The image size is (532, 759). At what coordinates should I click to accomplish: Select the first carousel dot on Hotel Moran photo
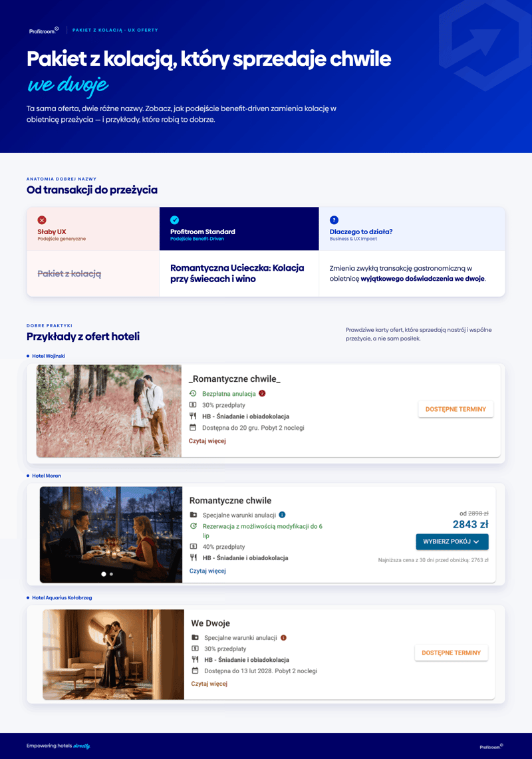pos(104,574)
